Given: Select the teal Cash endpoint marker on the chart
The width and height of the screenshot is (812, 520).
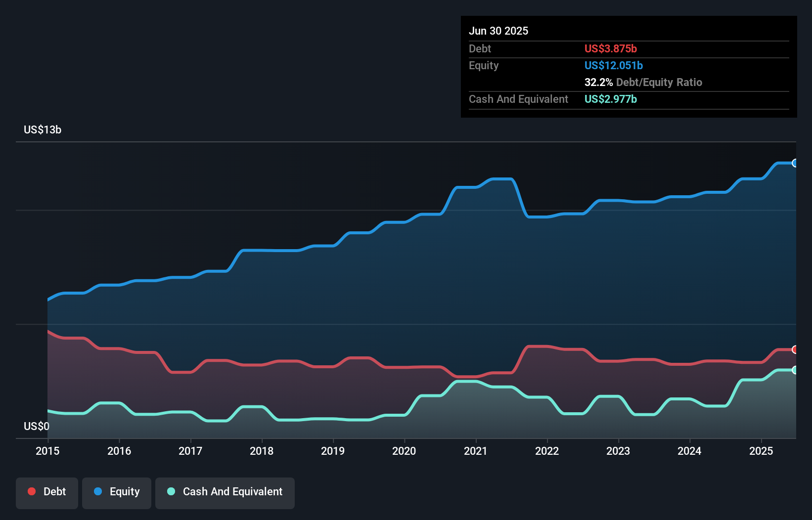Looking at the screenshot, I should pos(795,370).
